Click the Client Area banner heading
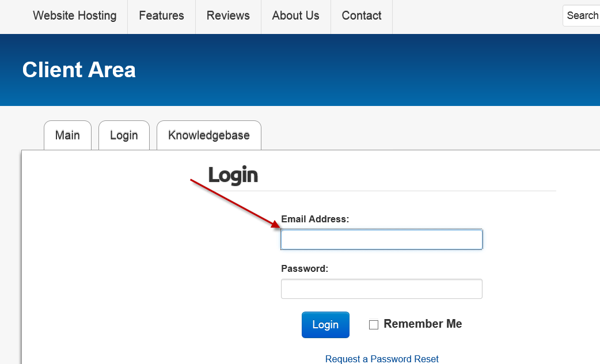Screen dimensions: 600x364 coord(79,70)
